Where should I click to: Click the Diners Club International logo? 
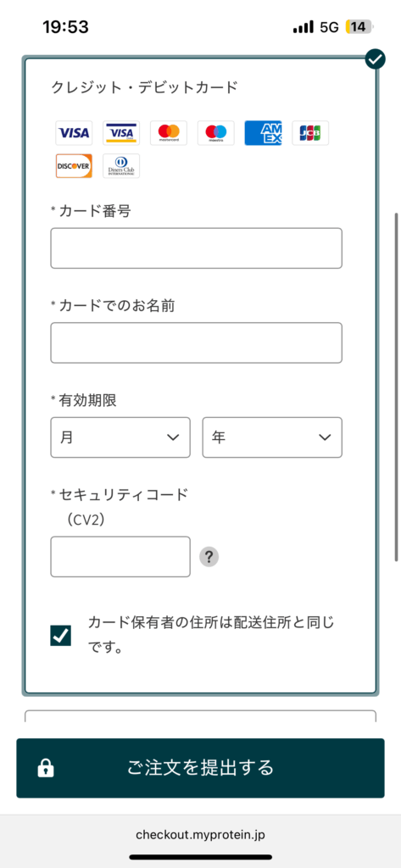pyautogui.click(x=121, y=166)
